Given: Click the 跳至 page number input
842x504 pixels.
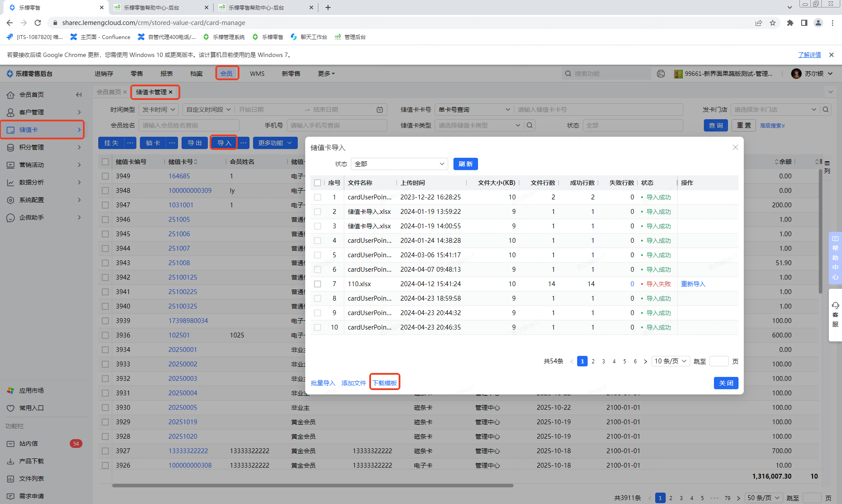Looking at the screenshot, I should [x=719, y=361].
